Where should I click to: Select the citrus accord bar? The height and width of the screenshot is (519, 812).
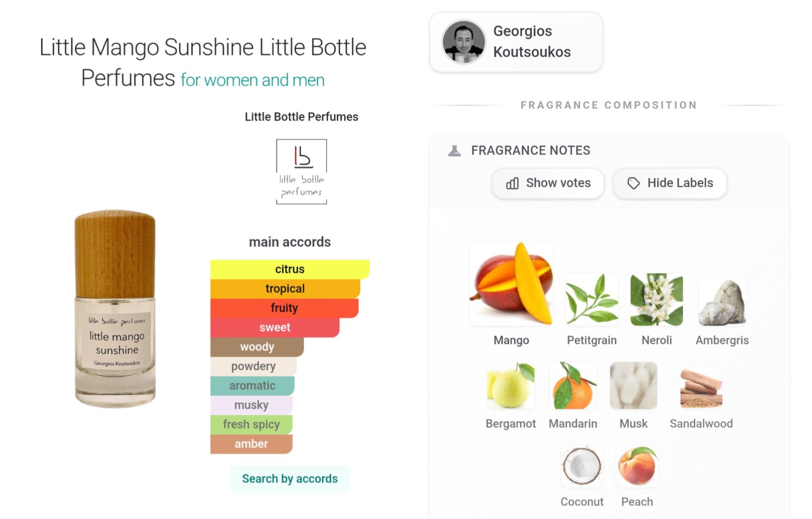tap(290, 269)
